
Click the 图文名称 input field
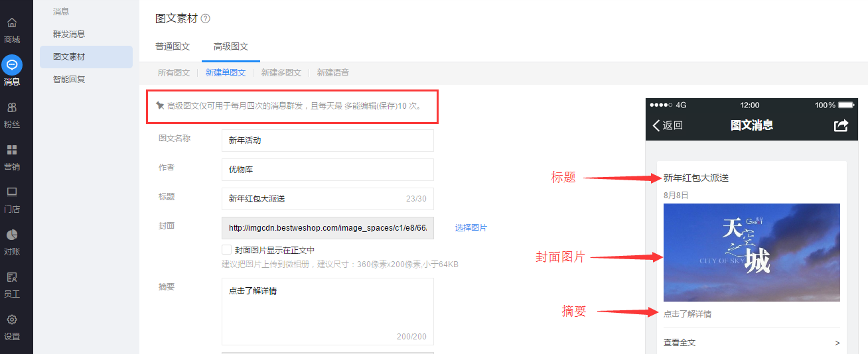click(327, 141)
